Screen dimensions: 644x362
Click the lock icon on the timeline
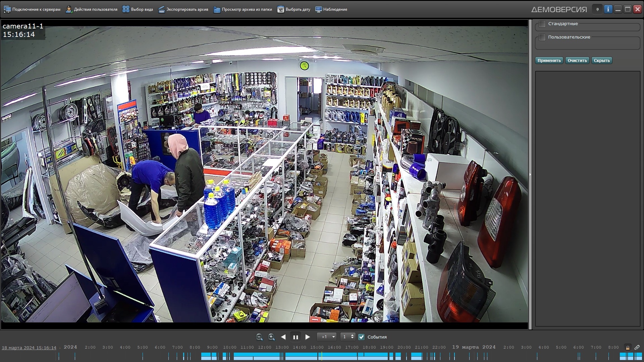point(628,348)
